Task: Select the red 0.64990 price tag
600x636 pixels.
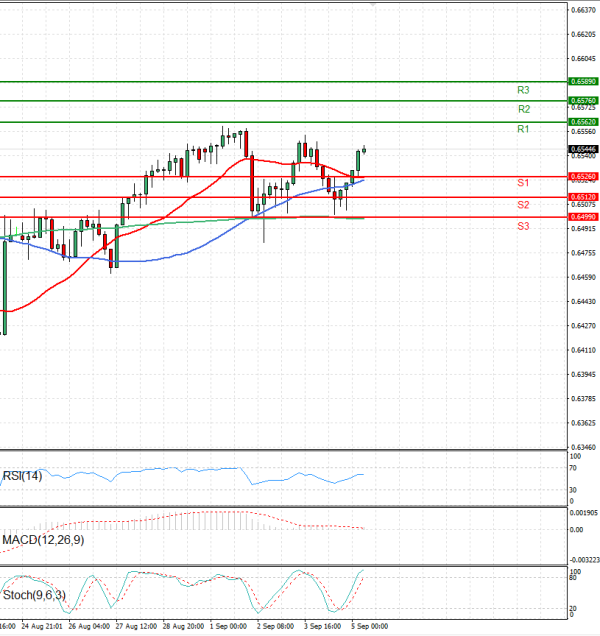Action: (583, 217)
